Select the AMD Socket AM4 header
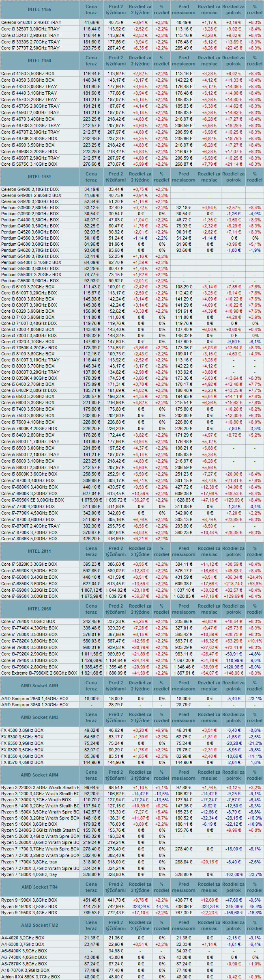This screenshot has height=980, width=264. [39, 775]
